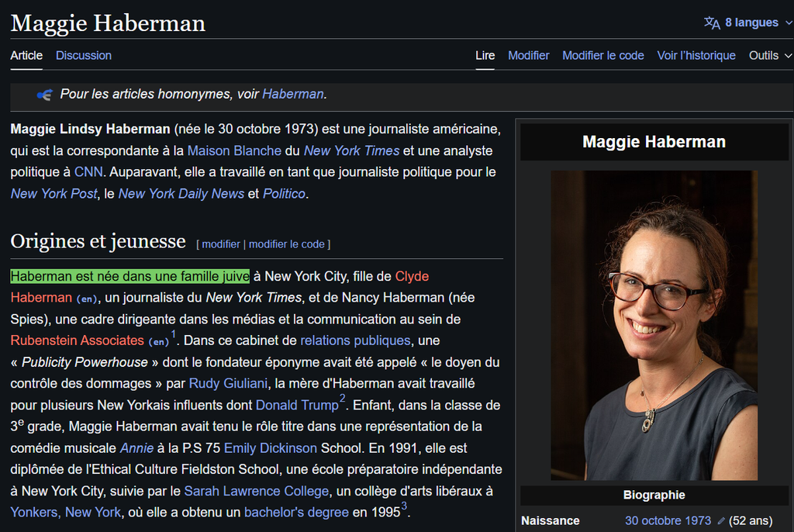Click the 30 octobre 1973 birth date link

pyautogui.click(x=668, y=521)
